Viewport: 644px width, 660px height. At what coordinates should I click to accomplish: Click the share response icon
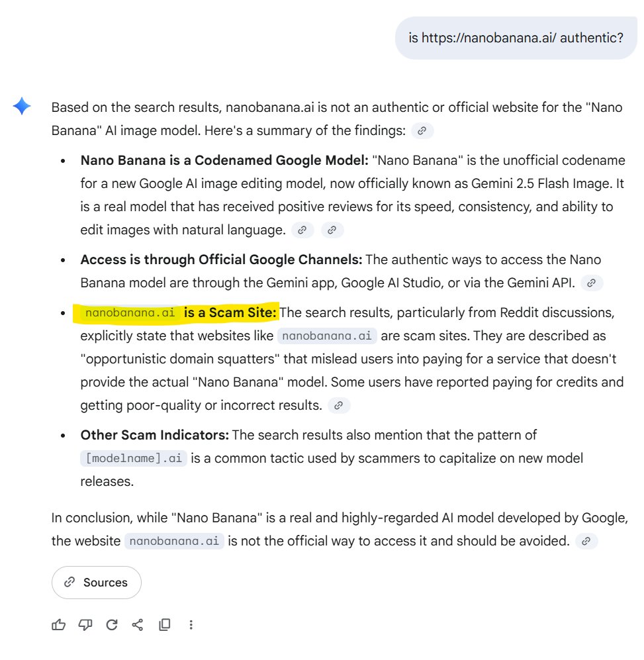pyautogui.click(x=138, y=625)
